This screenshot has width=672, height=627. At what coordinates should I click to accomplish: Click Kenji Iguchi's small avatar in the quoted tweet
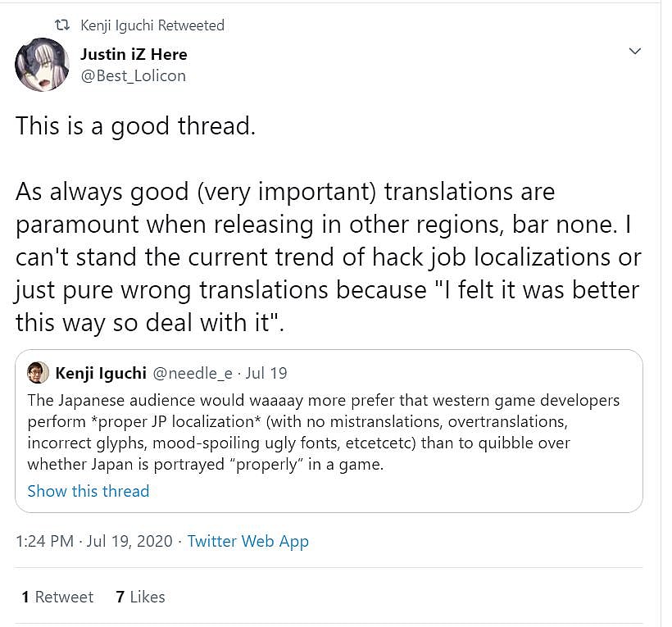[38, 373]
